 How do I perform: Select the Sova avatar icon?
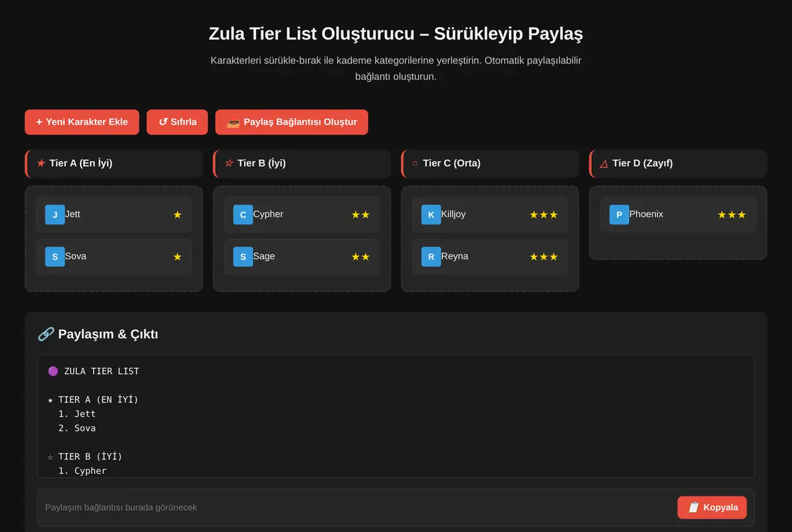point(55,257)
